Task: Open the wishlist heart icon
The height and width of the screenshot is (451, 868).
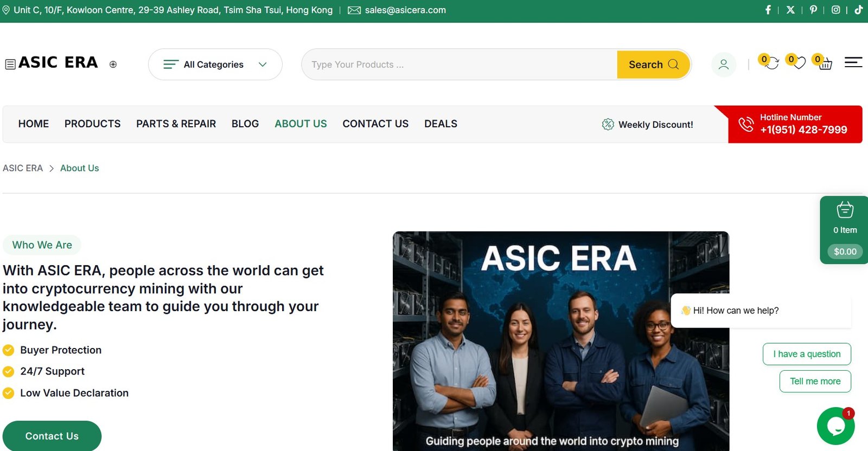Action: (x=798, y=63)
